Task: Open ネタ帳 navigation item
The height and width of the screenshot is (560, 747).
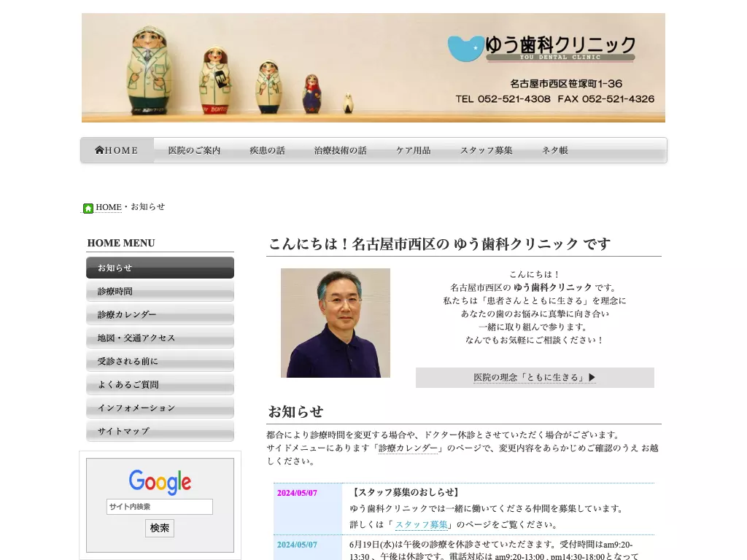Action: tap(554, 150)
